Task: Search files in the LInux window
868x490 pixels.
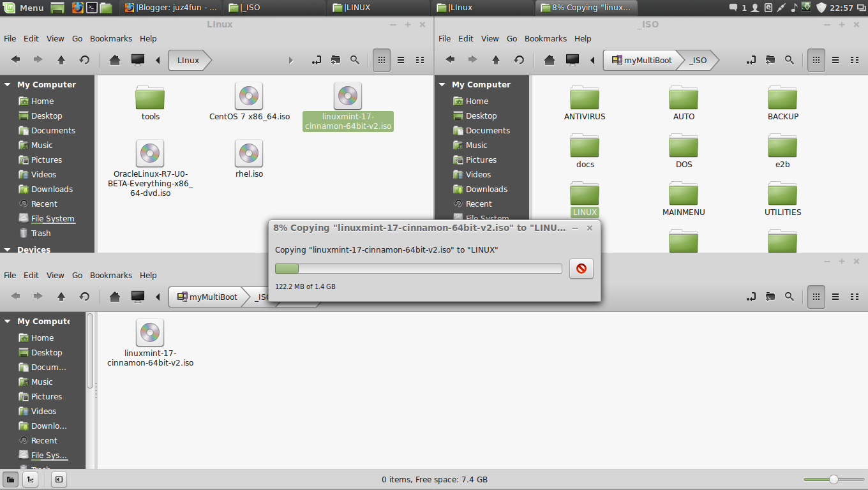Action: (355, 60)
